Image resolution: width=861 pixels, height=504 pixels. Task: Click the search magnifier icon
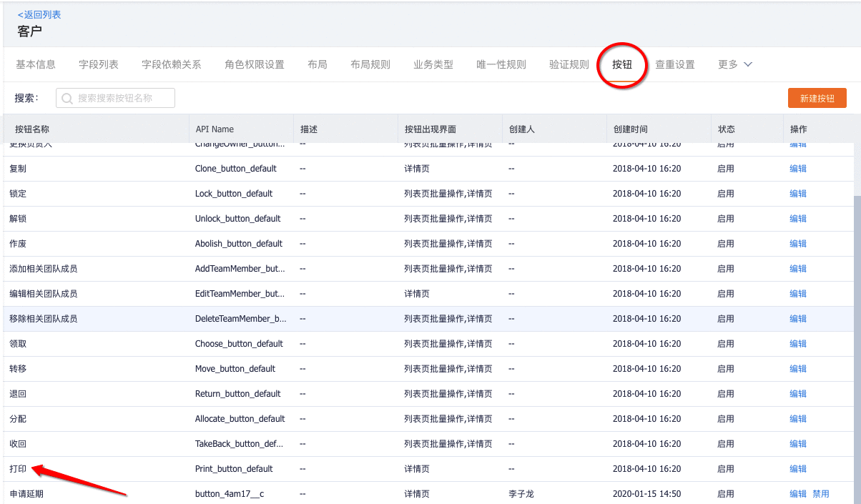pyautogui.click(x=68, y=99)
